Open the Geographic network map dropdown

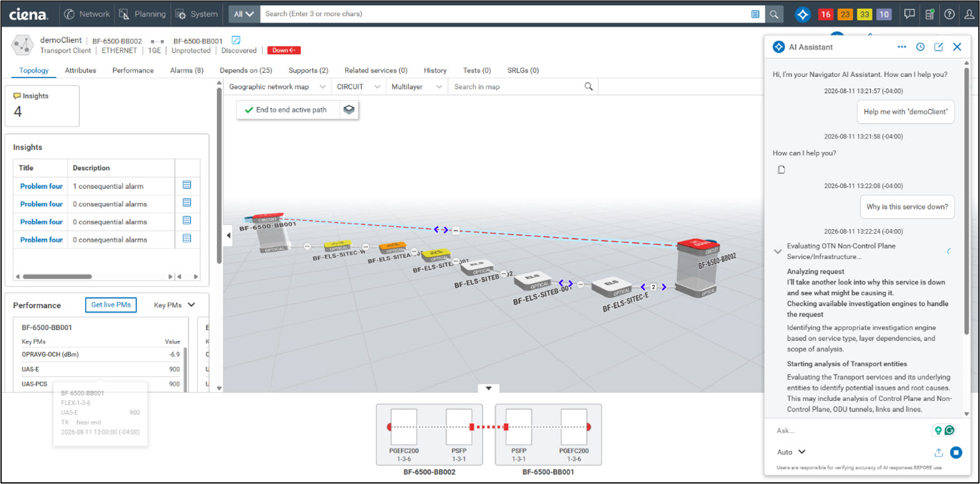pyautogui.click(x=277, y=87)
